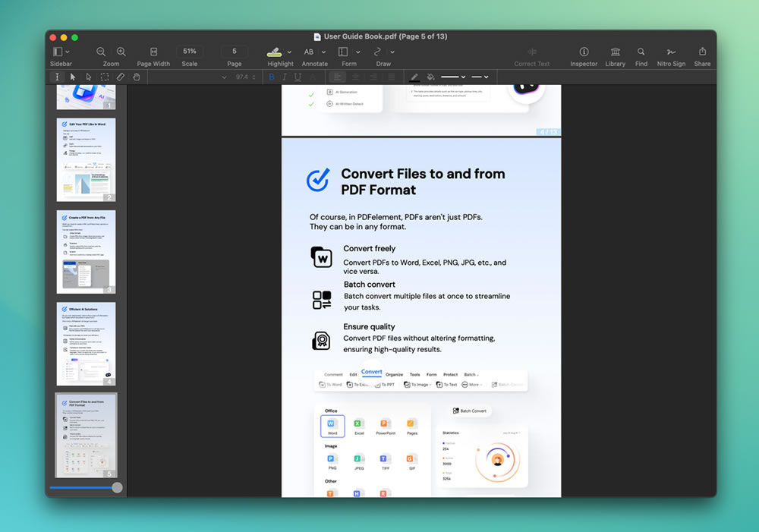Expand the Highlight options chevron
Screen dimensions: 759x532
tap(289, 52)
